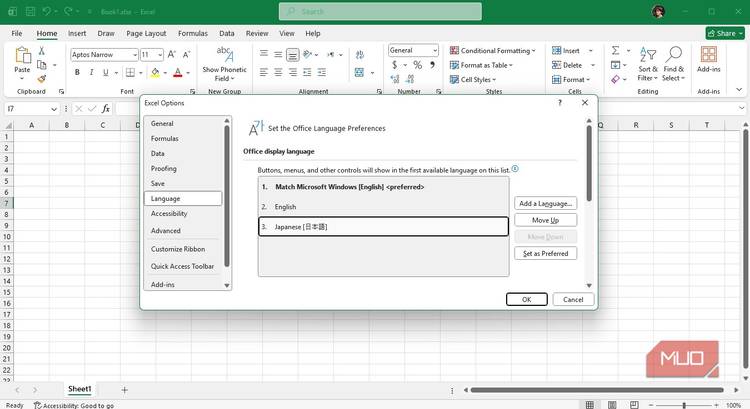
Task: Click the Orientation angle icon
Action: point(308,54)
